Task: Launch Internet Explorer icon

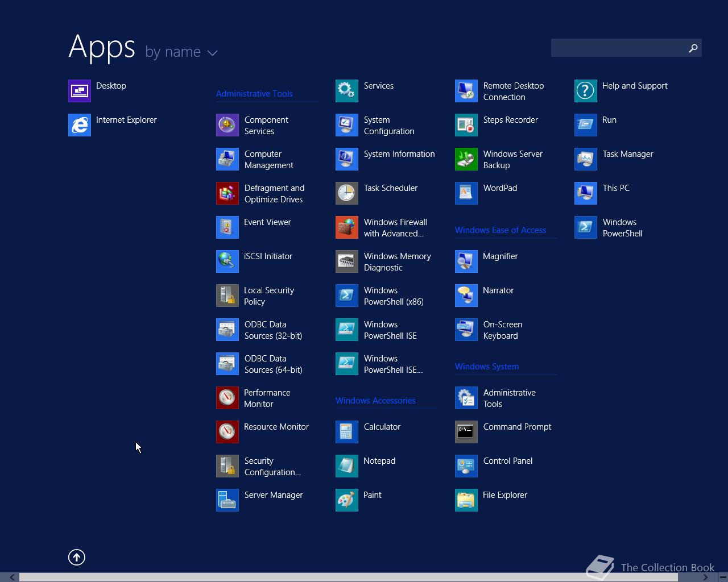Action: pos(80,125)
